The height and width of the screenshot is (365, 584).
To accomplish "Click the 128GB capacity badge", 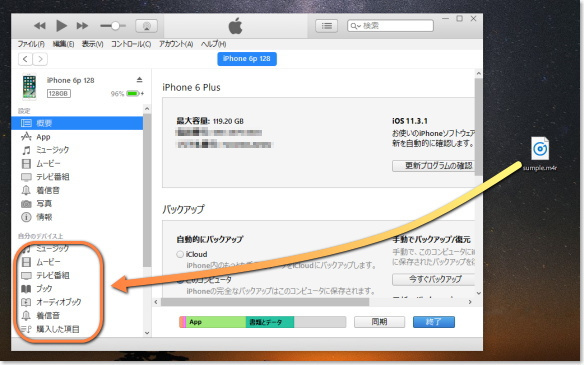I will (x=59, y=93).
